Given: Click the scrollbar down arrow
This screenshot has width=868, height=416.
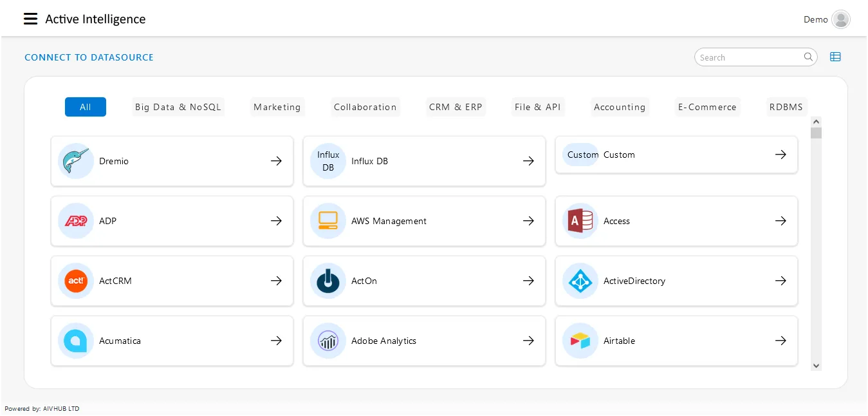Looking at the screenshot, I should tap(816, 365).
